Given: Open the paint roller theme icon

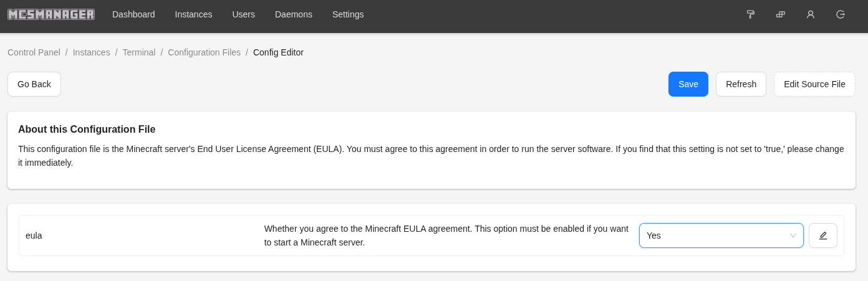Looking at the screenshot, I should click(x=751, y=14).
